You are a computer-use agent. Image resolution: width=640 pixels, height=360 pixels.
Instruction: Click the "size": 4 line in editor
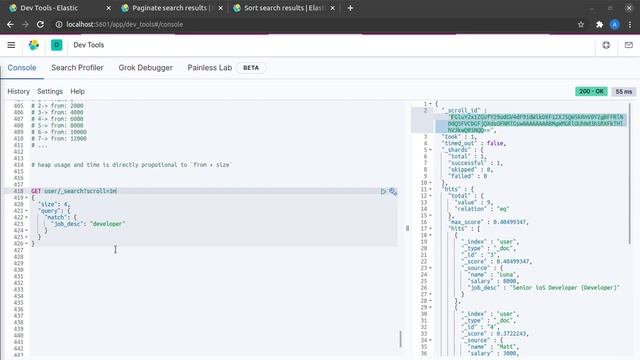click(54, 204)
